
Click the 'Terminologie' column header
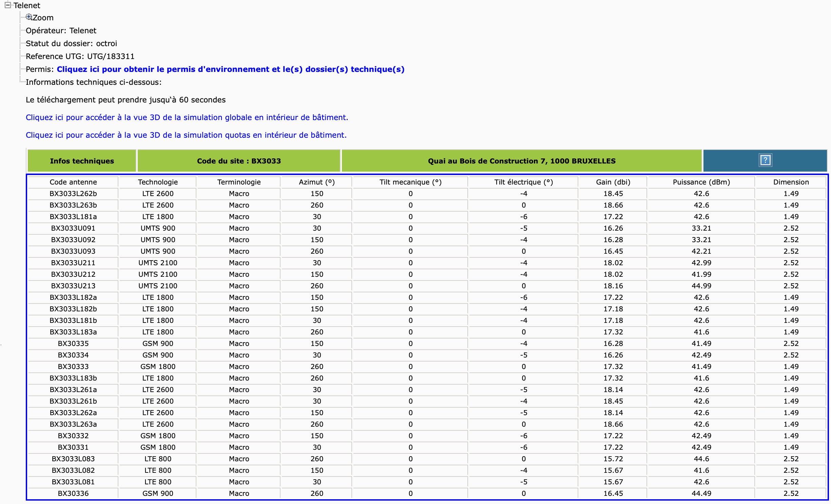coord(239,182)
